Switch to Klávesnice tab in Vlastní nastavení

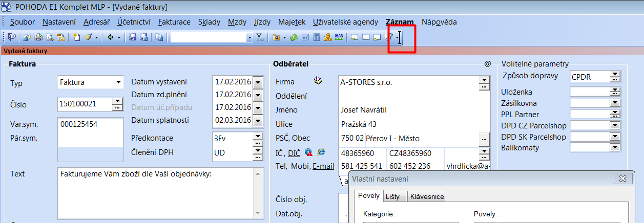[427, 196]
